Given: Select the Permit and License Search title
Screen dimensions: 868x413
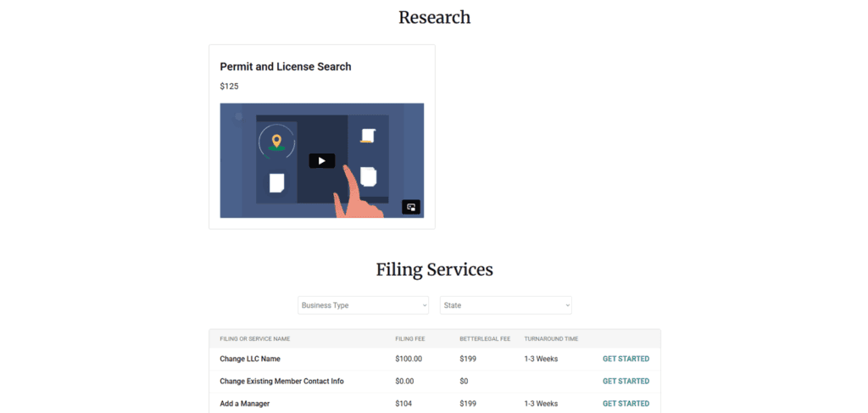Looking at the screenshot, I should coord(286,66).
